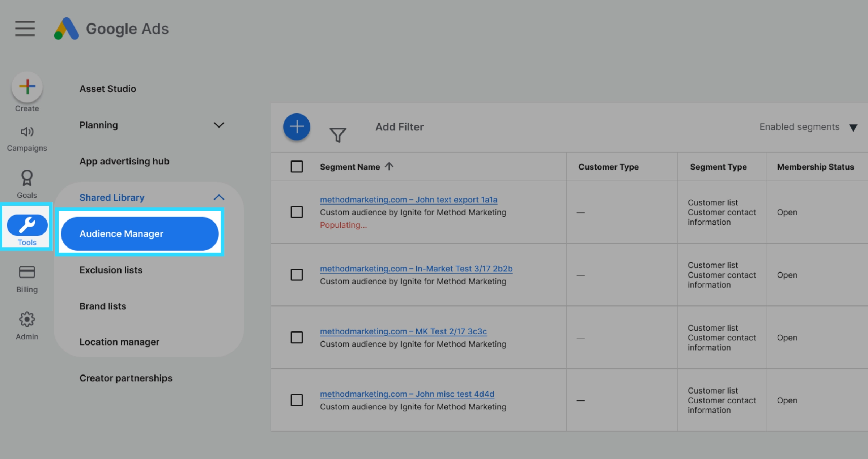
Task: Click Open status in In-Market Test row
Action: coord(787,275)
